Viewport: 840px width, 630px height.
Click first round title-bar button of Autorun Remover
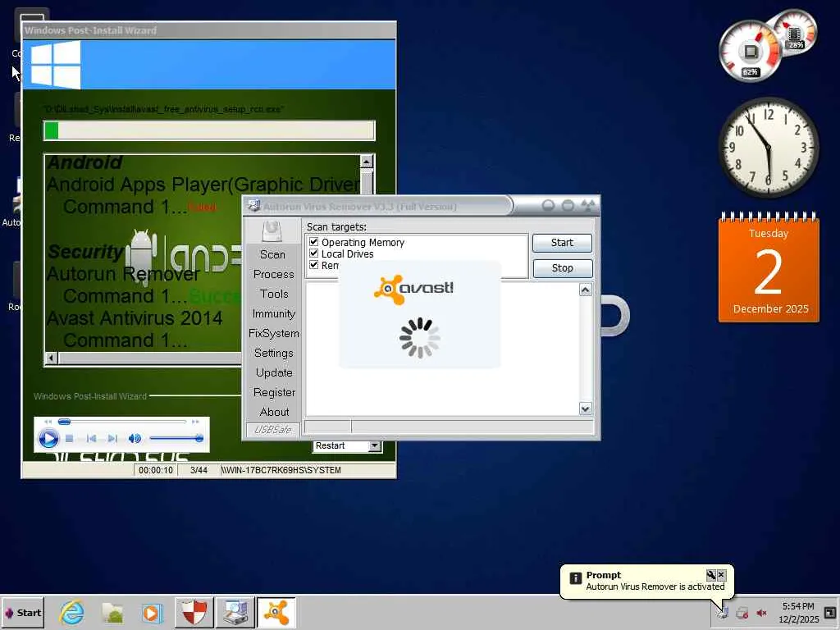[548, 206]
